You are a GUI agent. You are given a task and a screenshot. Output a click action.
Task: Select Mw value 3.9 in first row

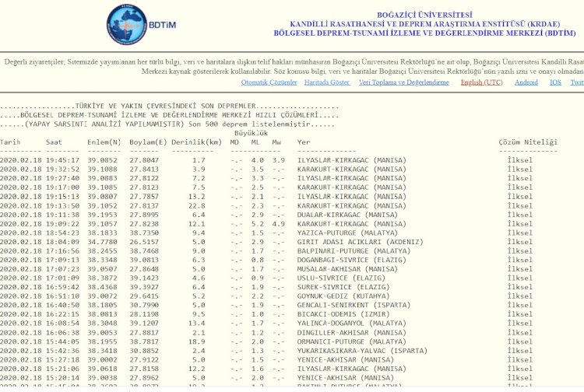279,160
